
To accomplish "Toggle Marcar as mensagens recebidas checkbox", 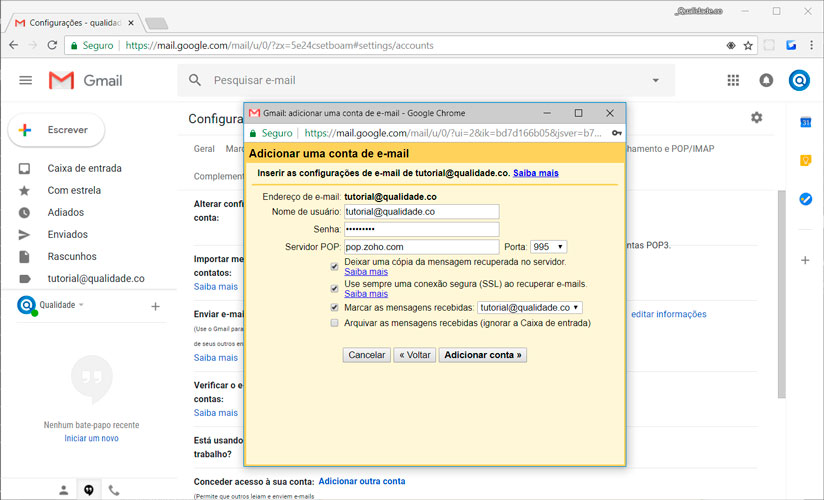I will 334,308.
